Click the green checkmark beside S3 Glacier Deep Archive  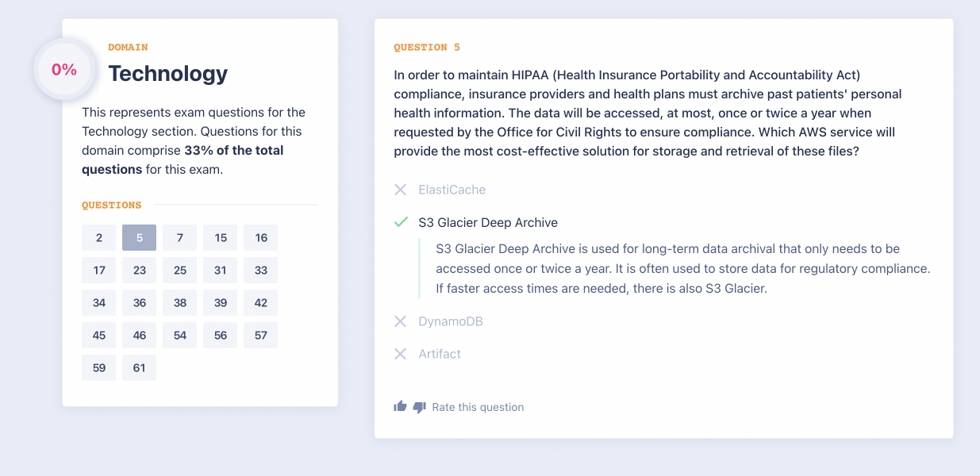pyautogui.click(x=401, y=223)
